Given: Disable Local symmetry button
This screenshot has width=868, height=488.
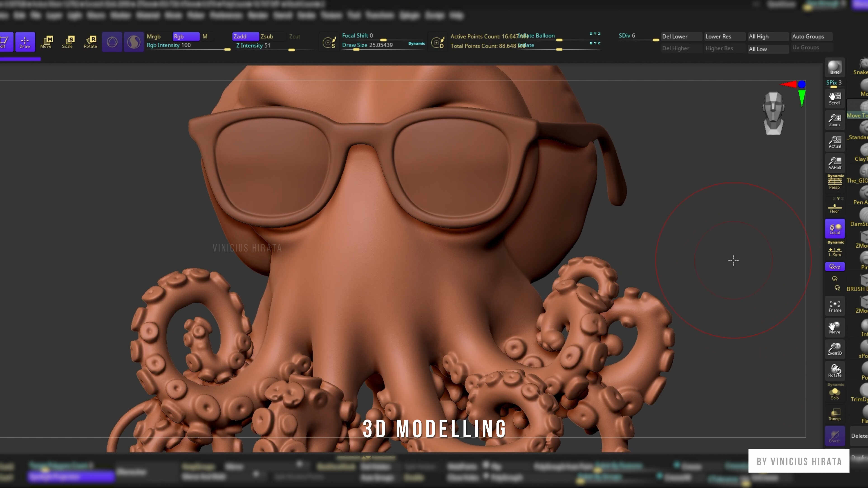Looking at the screenshot, I should 835,229.
